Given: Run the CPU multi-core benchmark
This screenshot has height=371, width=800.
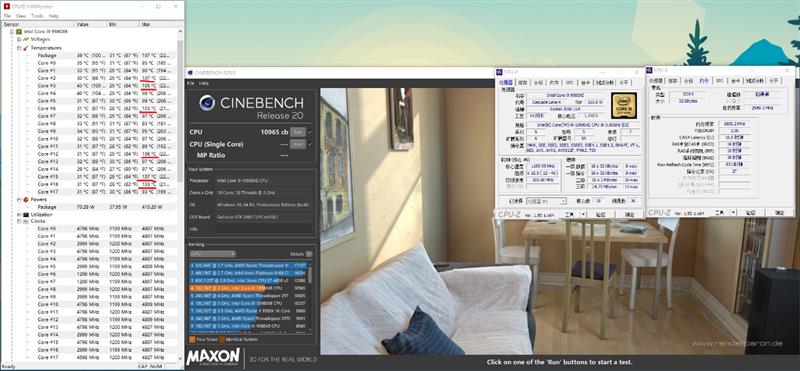Looking at the screenshot, I should pyautogui.click(x=298, y=132).
